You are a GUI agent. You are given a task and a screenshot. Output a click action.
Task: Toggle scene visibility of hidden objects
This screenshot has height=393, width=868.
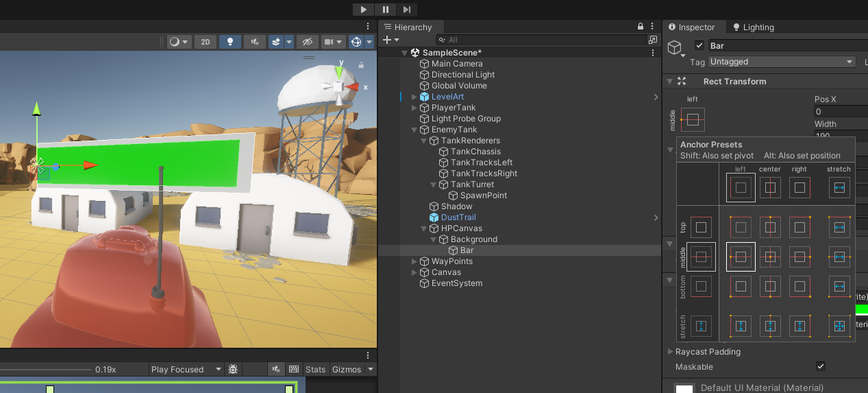[x=308, y=42]
